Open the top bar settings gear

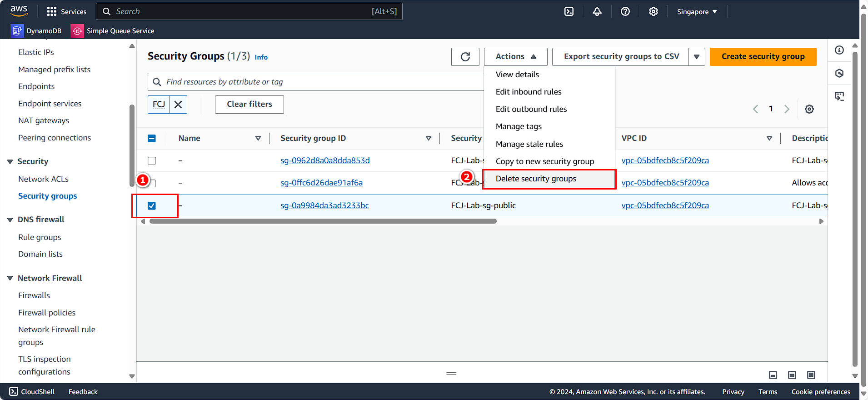coord(653,11)
